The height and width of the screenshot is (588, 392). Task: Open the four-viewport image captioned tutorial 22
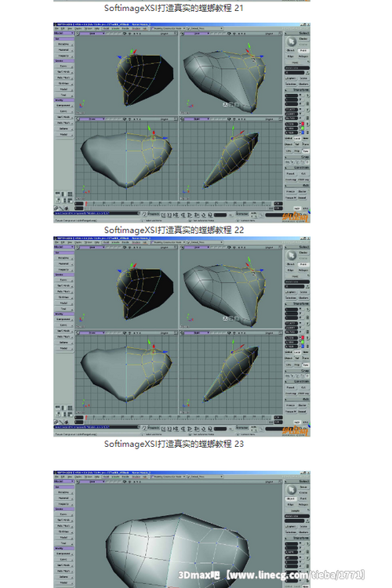click(x=182, y=122)
